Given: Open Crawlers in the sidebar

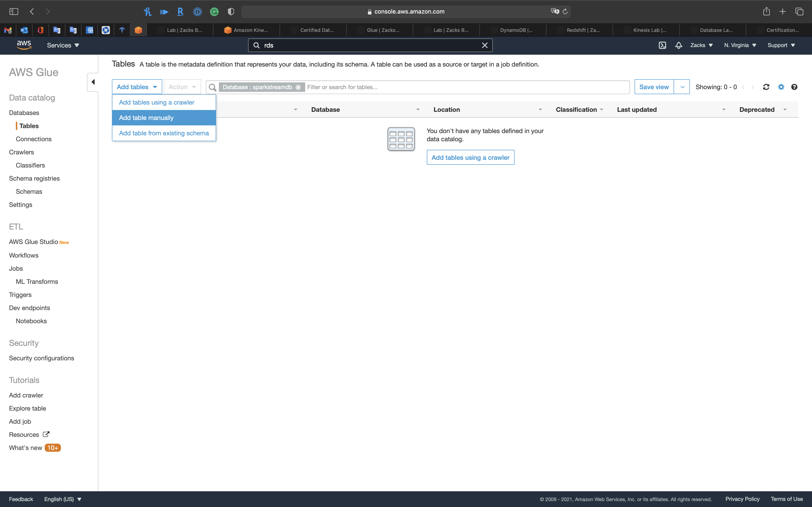Looking at the screenshot, I should [22, 152].
